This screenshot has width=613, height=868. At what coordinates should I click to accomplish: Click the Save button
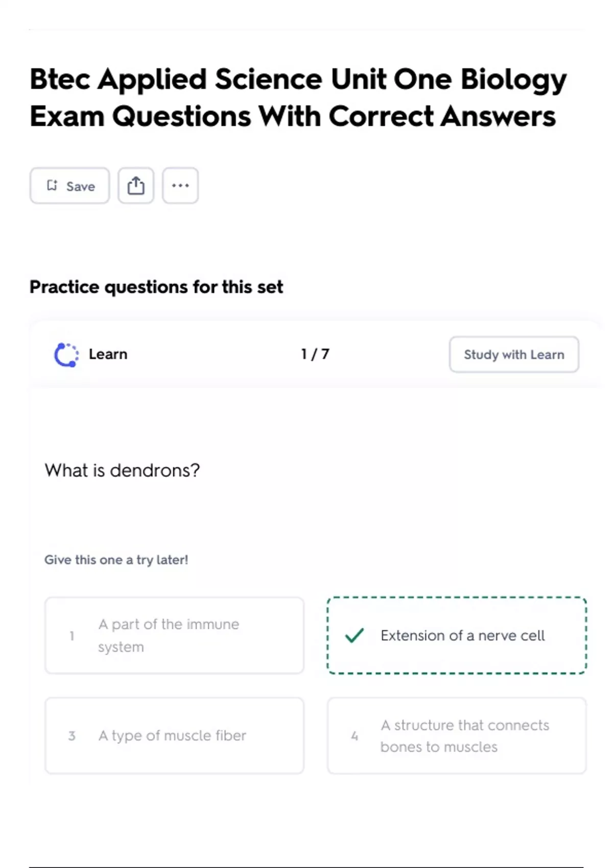pos(69,186)
